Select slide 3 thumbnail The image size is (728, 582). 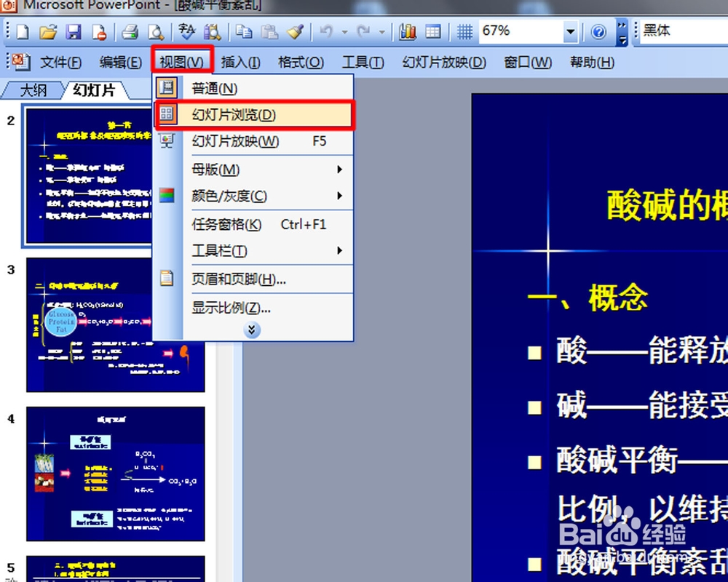115,325
